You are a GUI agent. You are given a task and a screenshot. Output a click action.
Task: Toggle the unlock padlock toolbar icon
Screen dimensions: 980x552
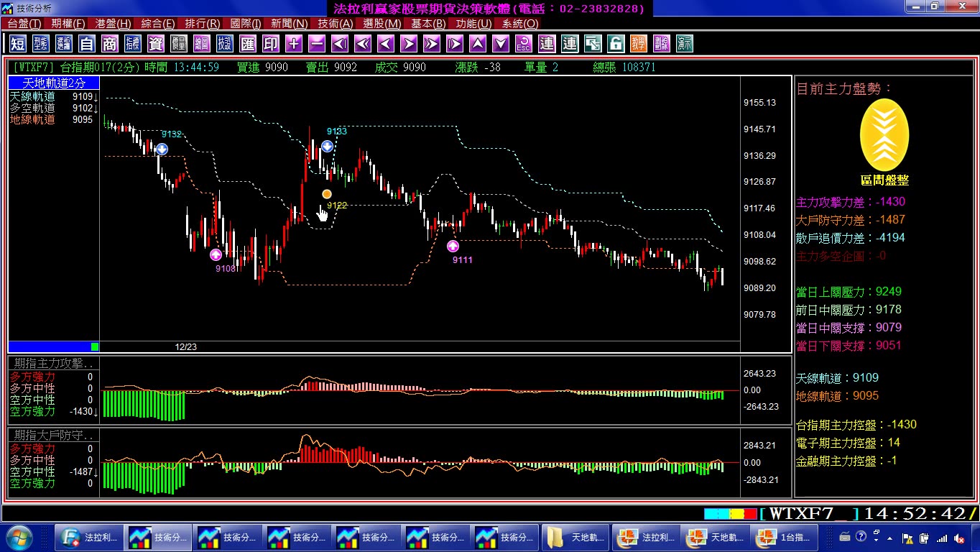coord(616,44)
